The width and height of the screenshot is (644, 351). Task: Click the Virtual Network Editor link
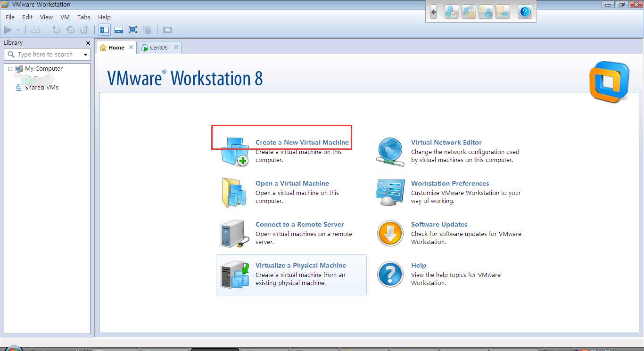(x=446, y=142)
